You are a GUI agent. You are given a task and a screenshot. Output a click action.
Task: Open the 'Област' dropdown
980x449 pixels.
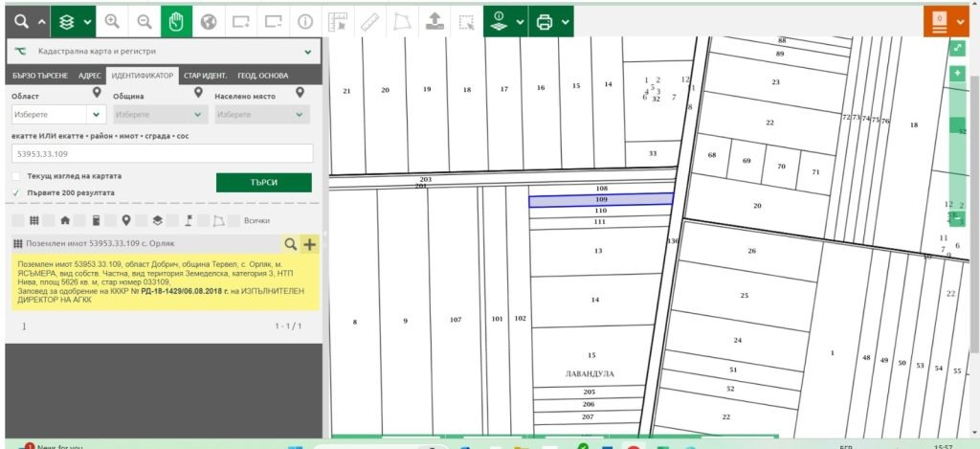[58, 114]
